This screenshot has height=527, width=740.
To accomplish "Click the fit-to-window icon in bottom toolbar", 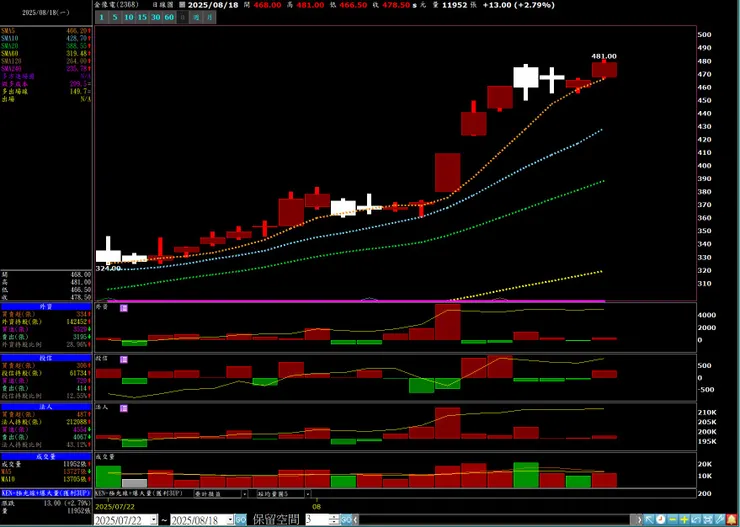I will [x=708, y=519].
